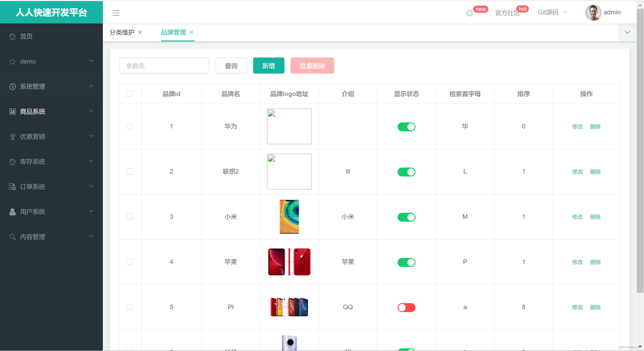Switch to the 分类维护 tab
Screen dimensions: 644x351
click(x=122, y=32)
